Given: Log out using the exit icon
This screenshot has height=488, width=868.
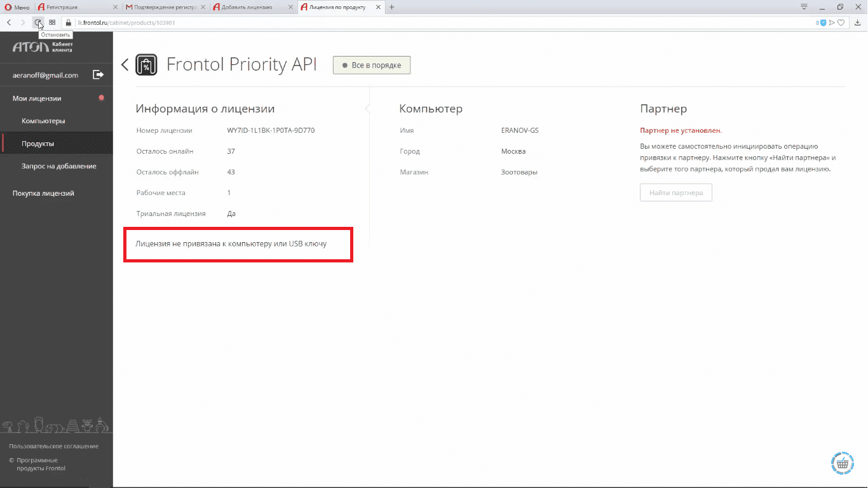Looking at the screenshot, I should click(x=98, y=74).
